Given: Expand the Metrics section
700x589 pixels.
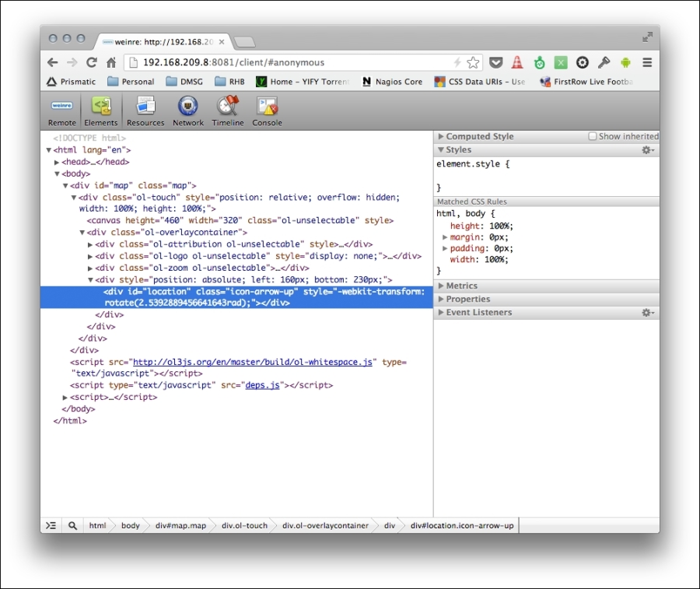Looking at the screenshot, I should click(461, 286).
